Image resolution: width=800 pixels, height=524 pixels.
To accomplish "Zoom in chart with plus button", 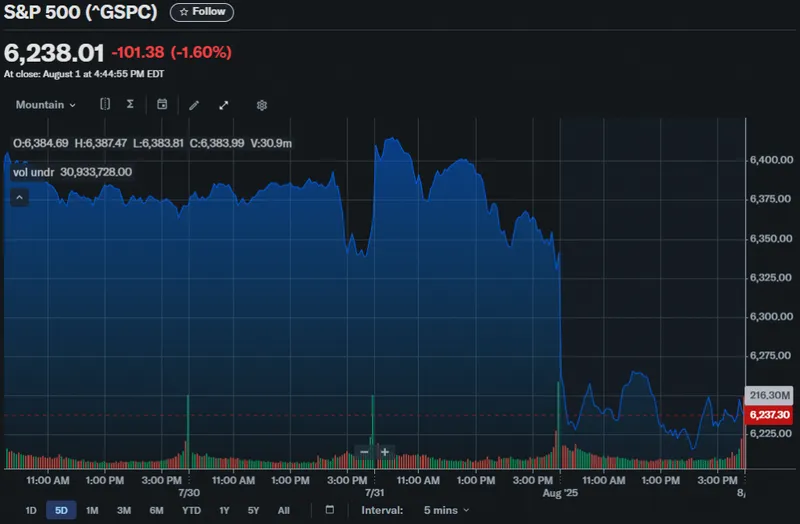I will tap(385, 452).
